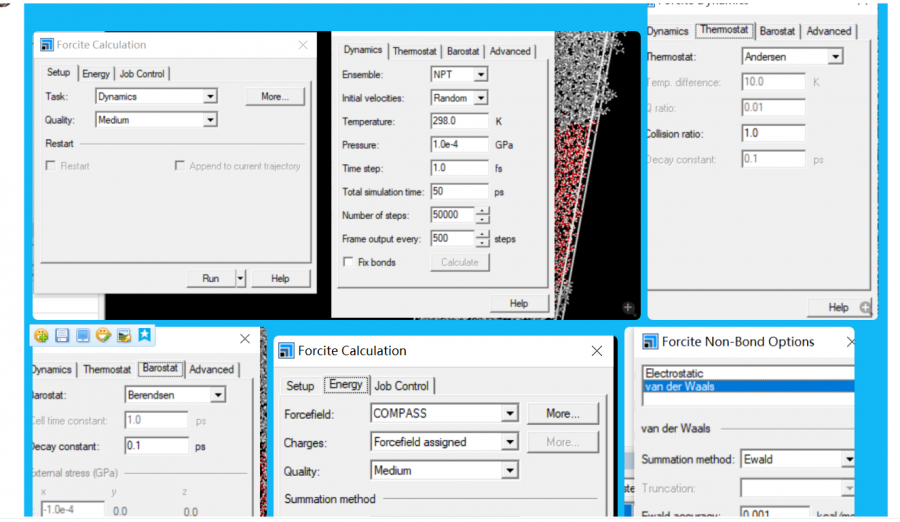Click the floppy disk save icon

coord(62,335)
